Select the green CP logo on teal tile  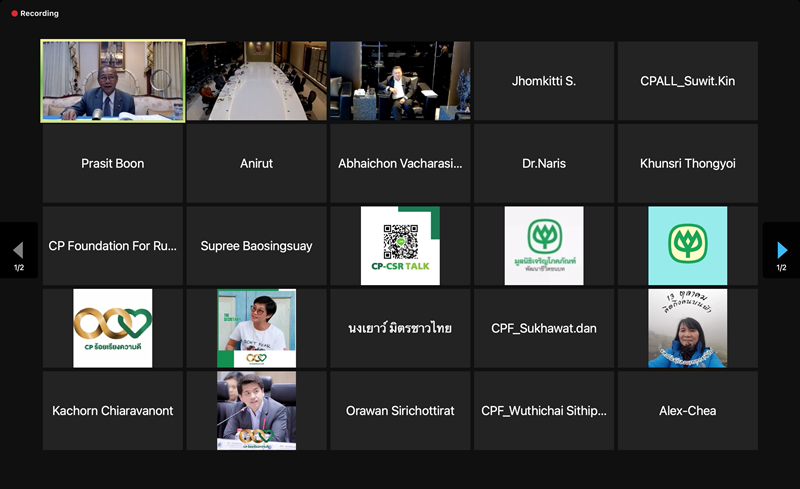[687, 246]
